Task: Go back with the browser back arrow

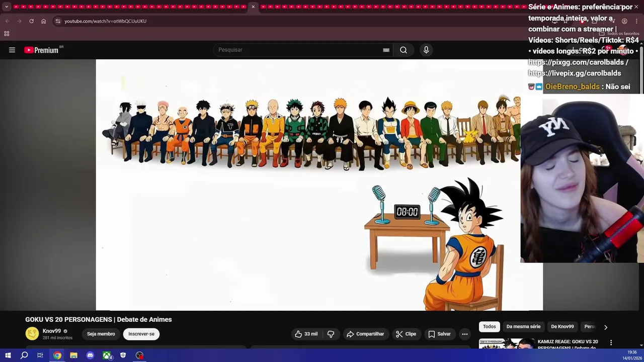Action: 7,21
